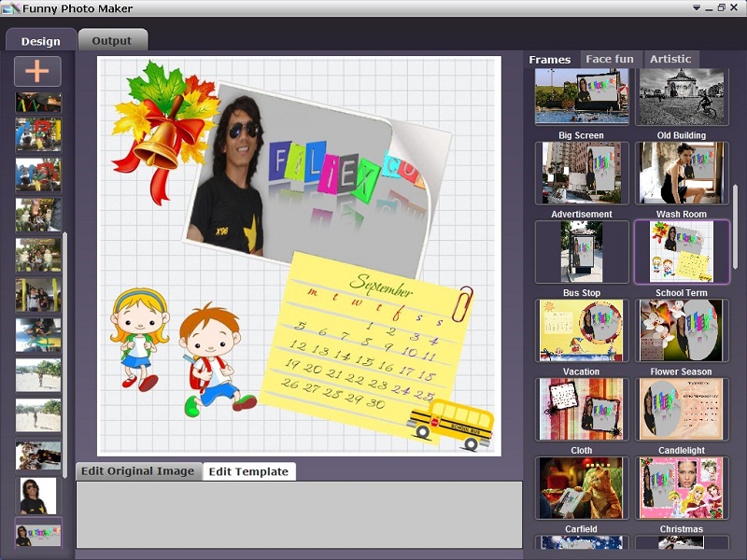Screen dimensions: 747x560
Task: Click the photo list vertical scrollbar
Action: [64, 355]
